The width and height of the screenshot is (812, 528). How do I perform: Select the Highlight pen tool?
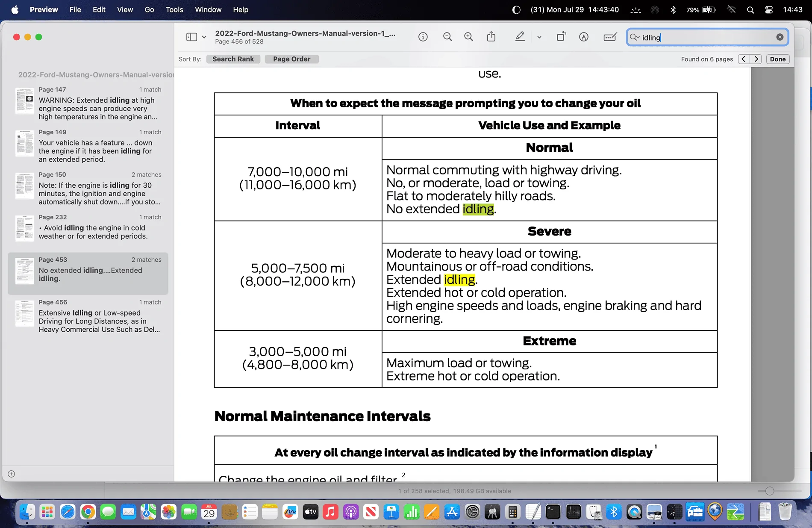[520, 37]
